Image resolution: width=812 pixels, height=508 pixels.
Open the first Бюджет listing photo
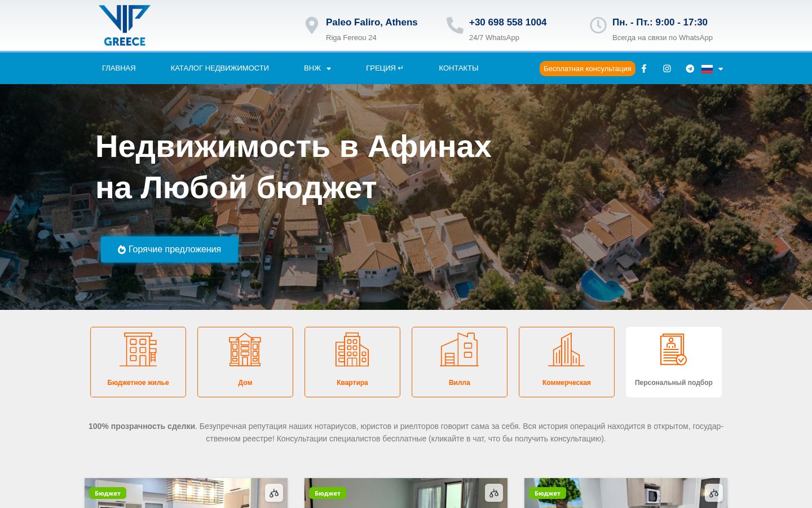(186, 493)
